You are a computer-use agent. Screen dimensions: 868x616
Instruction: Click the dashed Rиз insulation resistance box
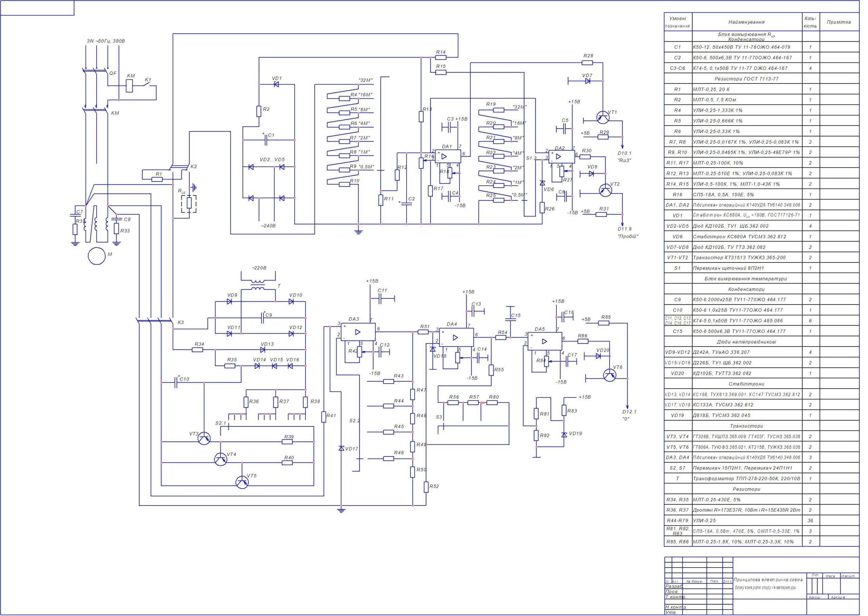point(189,204)
